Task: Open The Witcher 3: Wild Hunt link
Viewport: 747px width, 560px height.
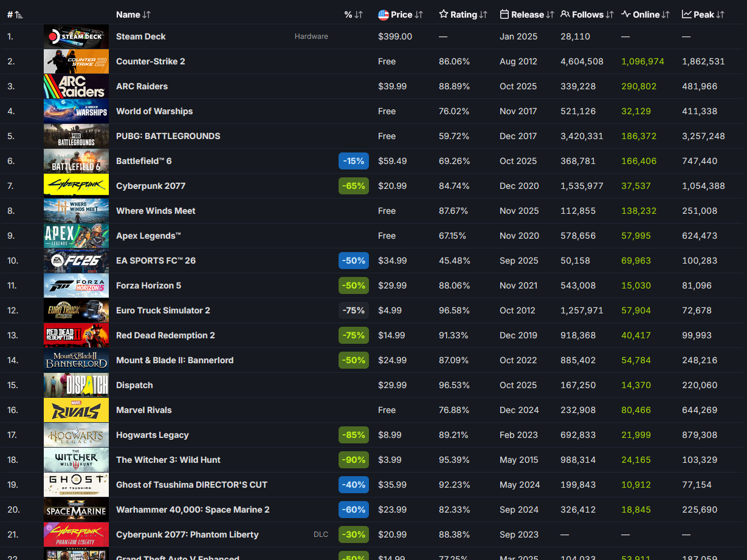Action: 168,460
